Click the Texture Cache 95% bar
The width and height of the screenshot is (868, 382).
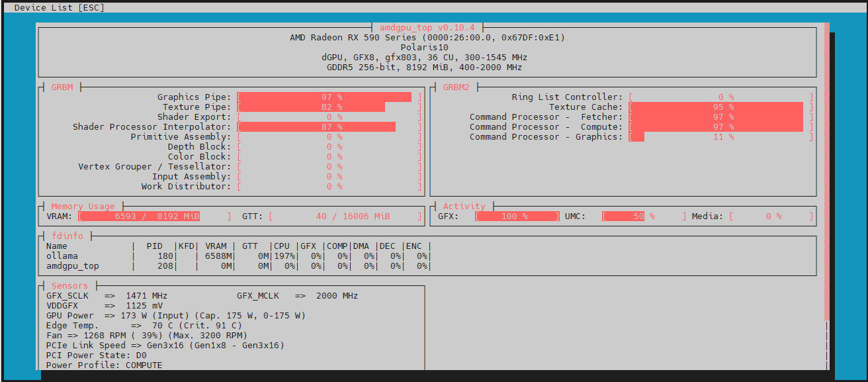tap(717, 107)
